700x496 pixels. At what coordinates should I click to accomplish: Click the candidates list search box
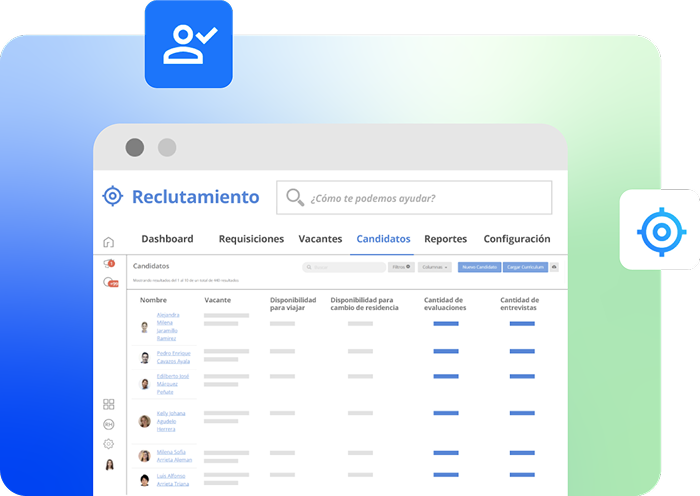point(344,267)
